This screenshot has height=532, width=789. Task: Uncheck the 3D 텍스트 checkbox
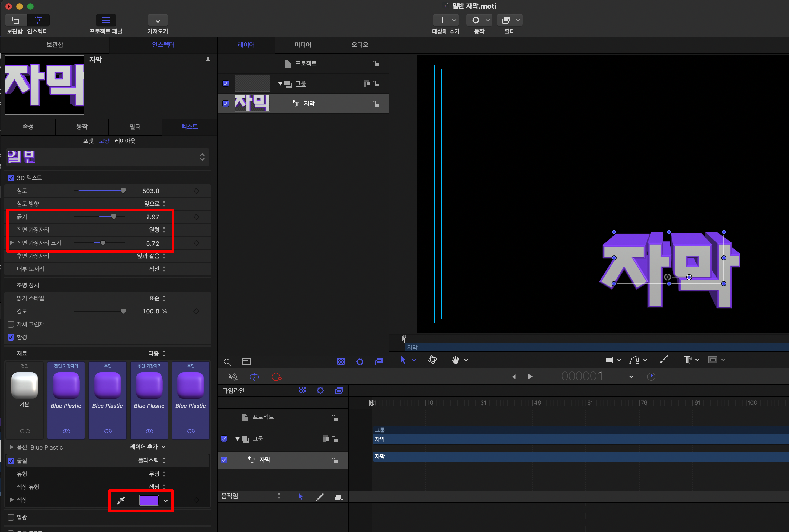tap(11, 178)
